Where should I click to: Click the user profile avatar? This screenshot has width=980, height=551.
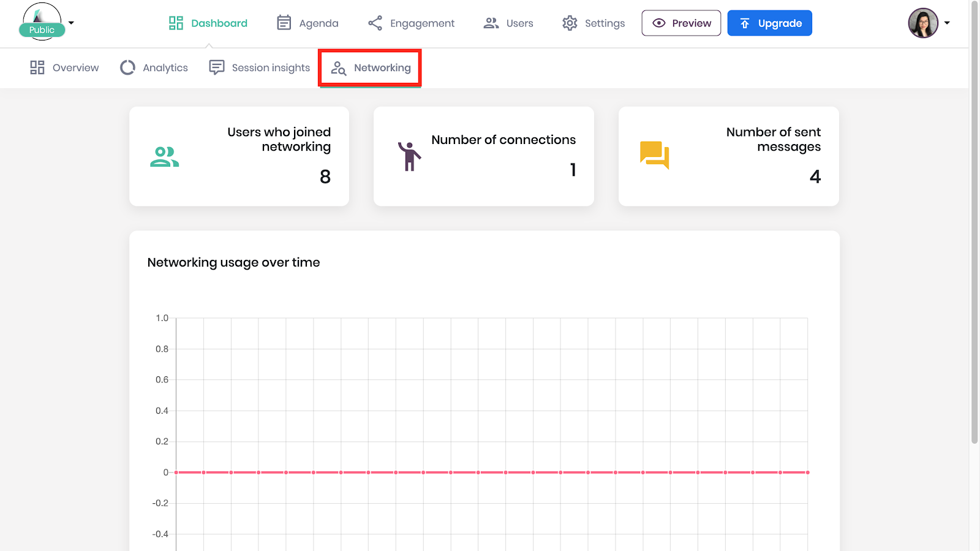click(x=923, y=23)
